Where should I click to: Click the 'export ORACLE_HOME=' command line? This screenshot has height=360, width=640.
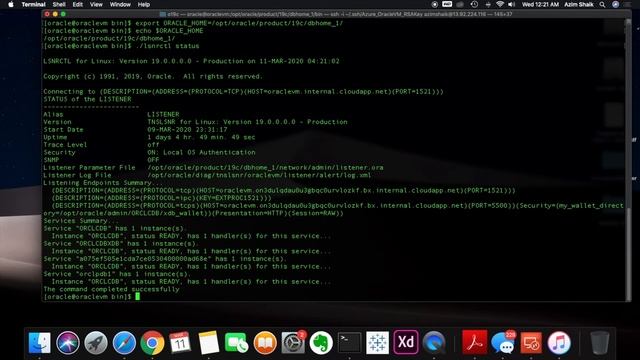point(193,23)
